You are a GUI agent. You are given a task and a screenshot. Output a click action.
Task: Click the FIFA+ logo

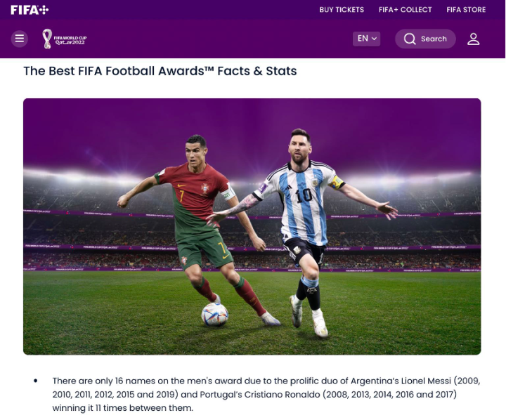30,10
